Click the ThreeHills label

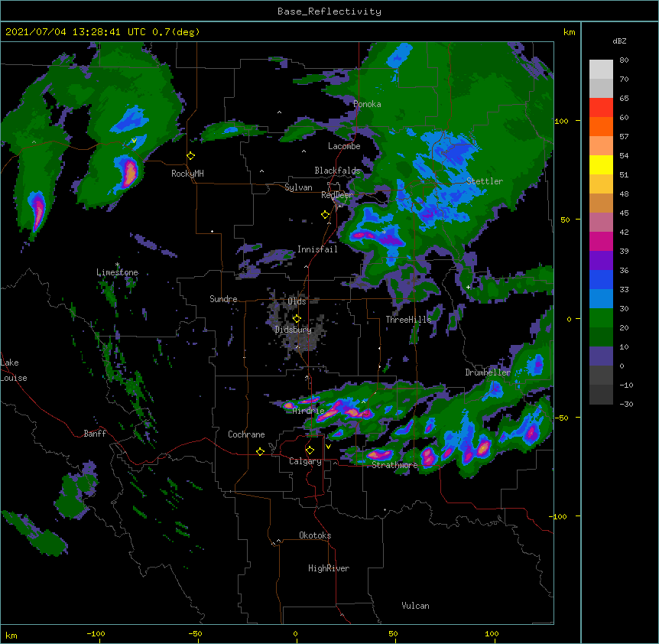(x=408, y=320)
